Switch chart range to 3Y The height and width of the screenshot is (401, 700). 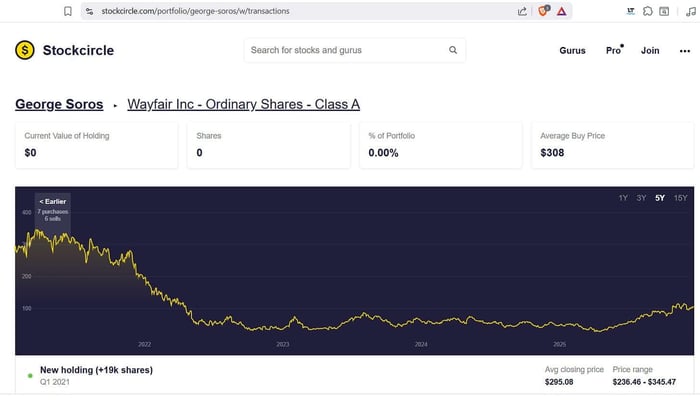click(641, 198)
